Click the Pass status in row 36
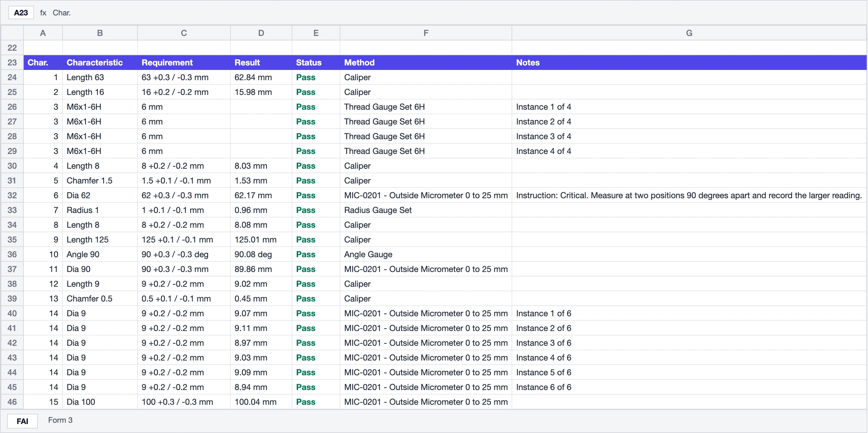Screen dimensions: 868x433 pyautogui.click(x=316, y=254)
